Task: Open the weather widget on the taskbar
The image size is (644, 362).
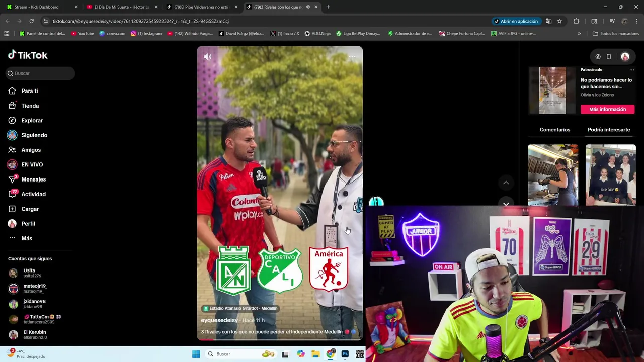Action: pos(27,354)
